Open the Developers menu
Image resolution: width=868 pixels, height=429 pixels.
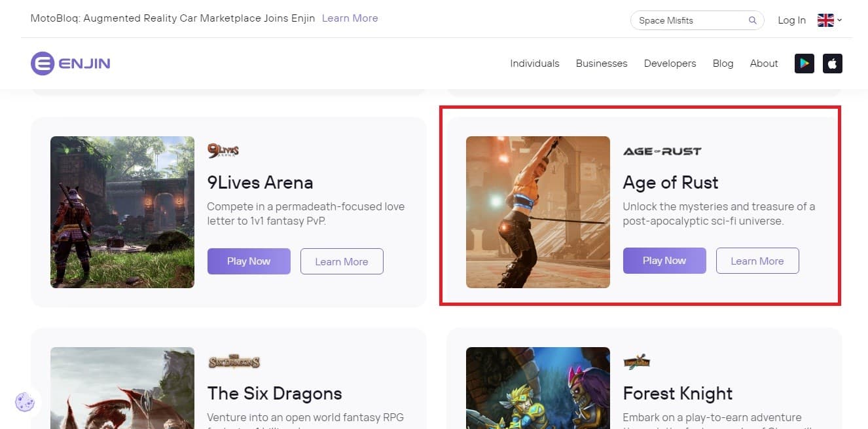(670, 64)
